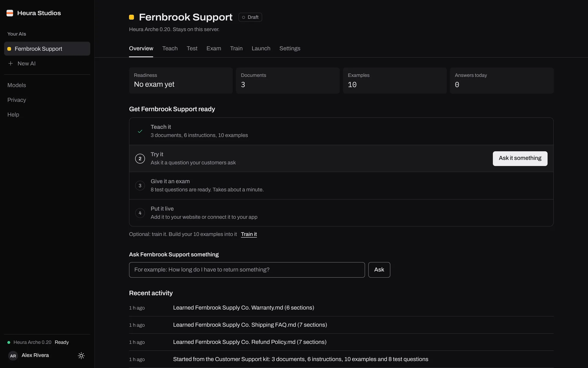Viewport: 588px width, 368px height.
Task: Click the plus icon next to New AI
Action: click(11, 63)
